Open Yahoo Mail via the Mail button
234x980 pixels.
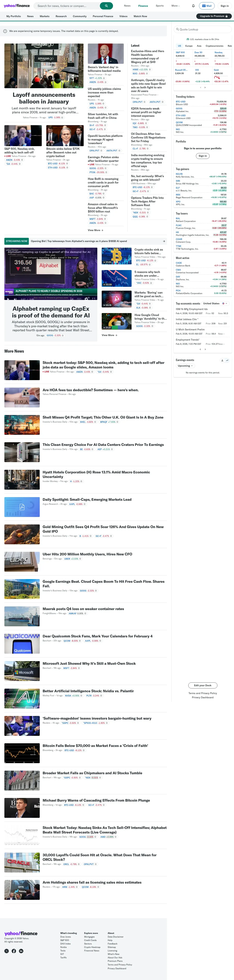tap(207, 6)
